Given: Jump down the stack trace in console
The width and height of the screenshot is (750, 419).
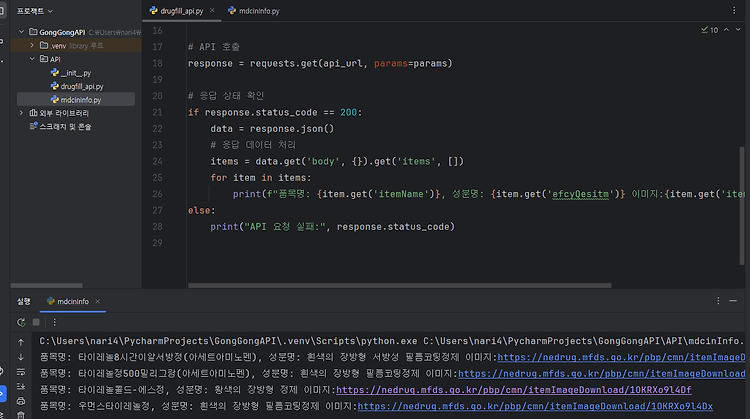Looking at the screenshot, I should tap(21, 357).
